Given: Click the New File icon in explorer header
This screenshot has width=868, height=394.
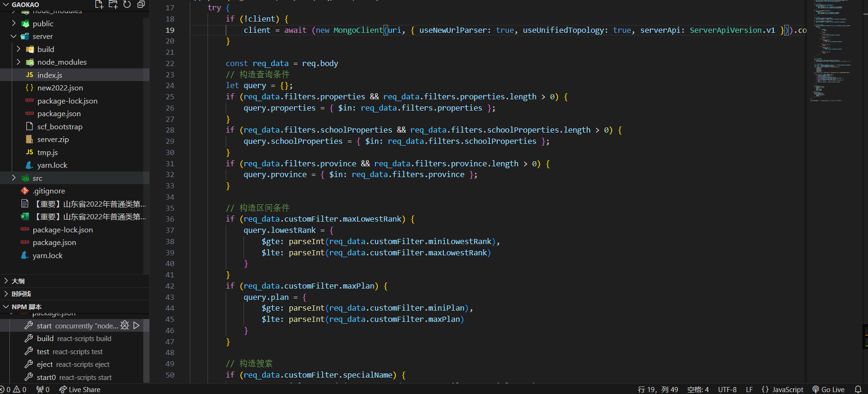Looking at the screenshot, I should point(99,4).
